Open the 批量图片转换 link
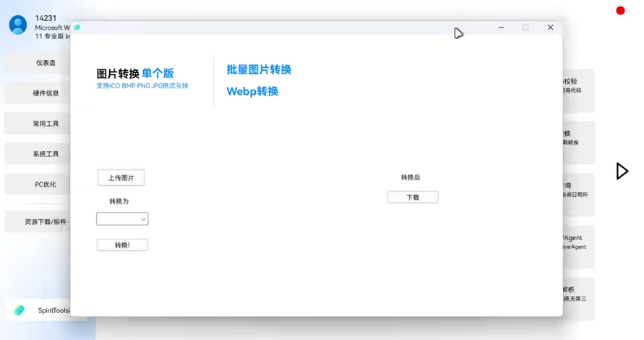The image size is (644, 340). click(x=259, y=69)
